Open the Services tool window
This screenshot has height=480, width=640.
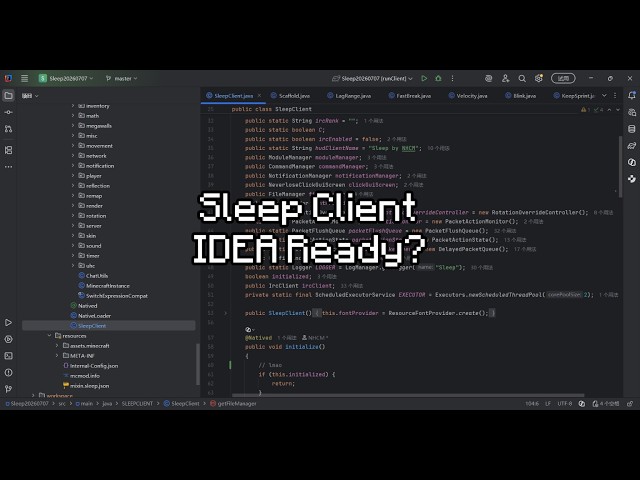[x=8, y=339]
